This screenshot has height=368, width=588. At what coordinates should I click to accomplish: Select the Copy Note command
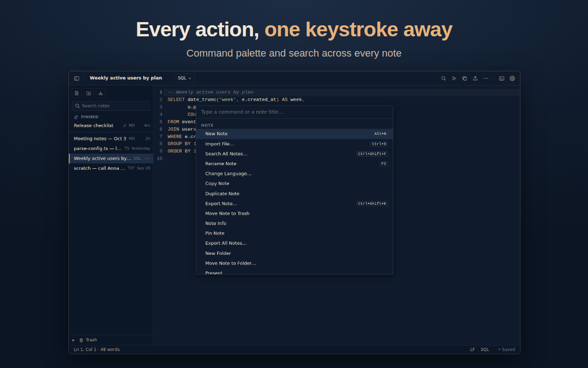click(x=294, y=184)
